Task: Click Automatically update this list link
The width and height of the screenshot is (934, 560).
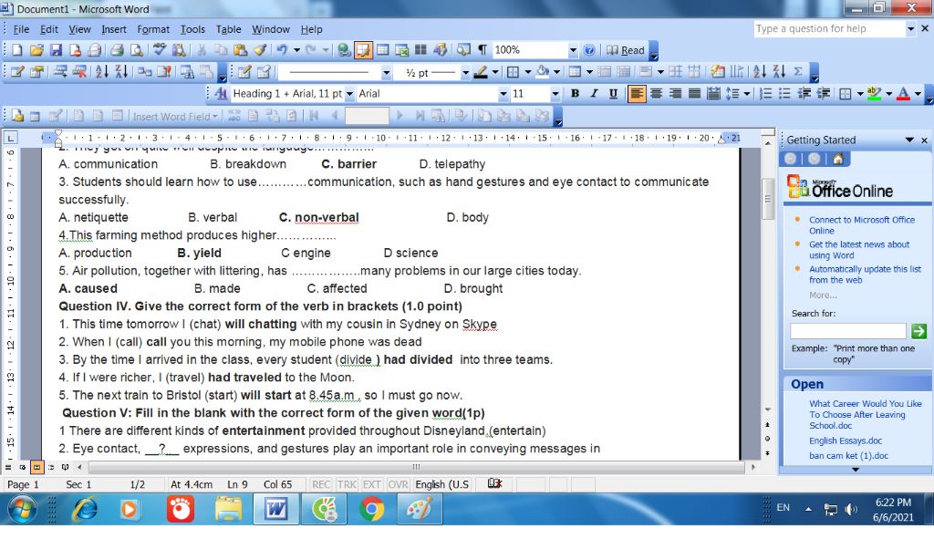Action: click(x=865, y=275)
